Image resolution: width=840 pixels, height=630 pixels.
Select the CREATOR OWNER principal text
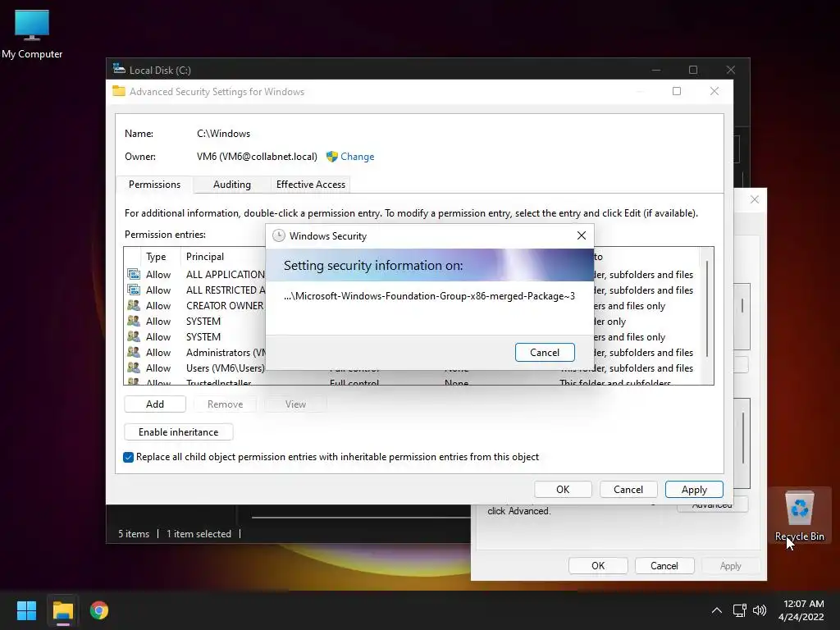coord(225,305)
